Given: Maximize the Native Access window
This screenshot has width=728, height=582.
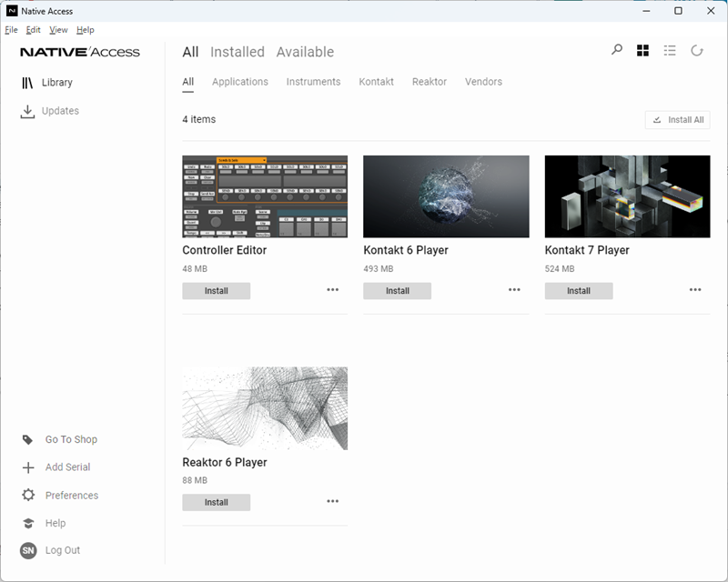Looking at the screenshot, I should tap(678, 11).
